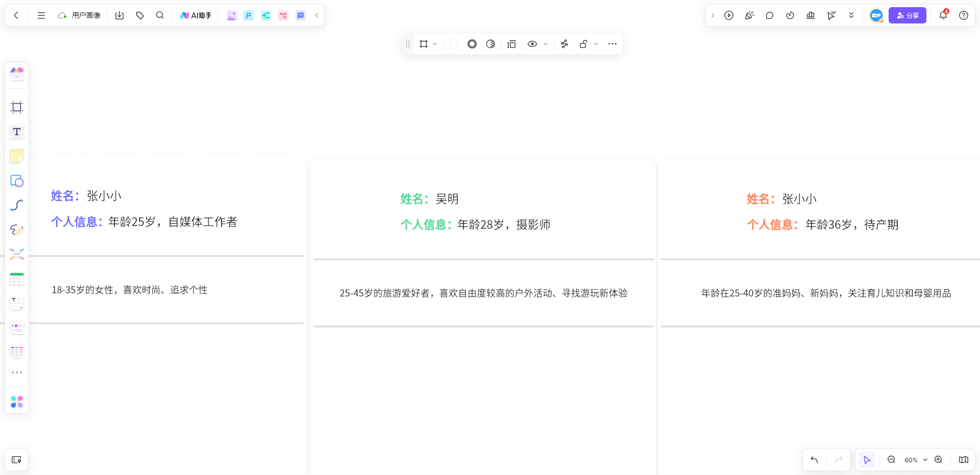This screenshot has height=475, width=980.
Task: Click the frame layout icon
Action: [511, 44]
